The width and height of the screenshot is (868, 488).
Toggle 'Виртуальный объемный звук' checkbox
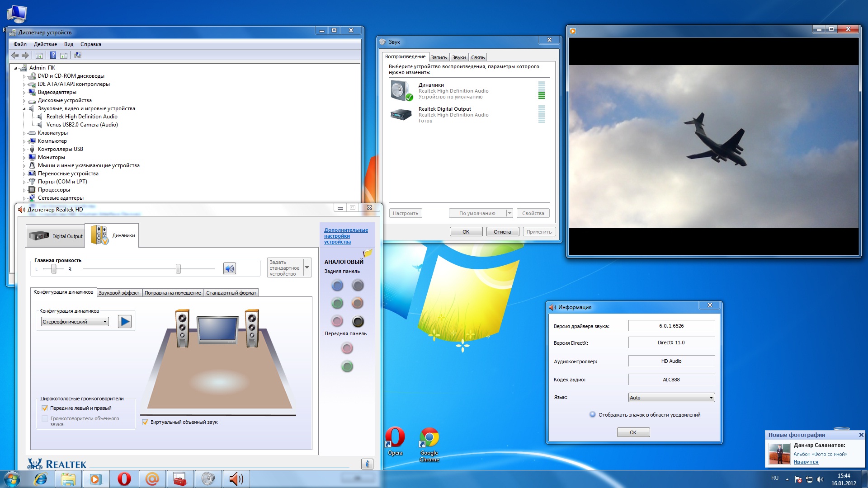pyautogui.click(x=145, y=422)
